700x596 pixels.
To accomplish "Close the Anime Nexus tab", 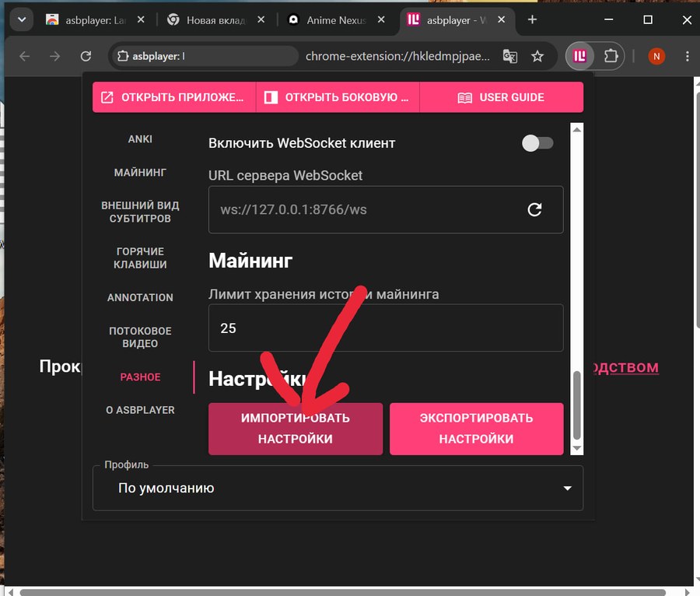I will pos(381,19).
